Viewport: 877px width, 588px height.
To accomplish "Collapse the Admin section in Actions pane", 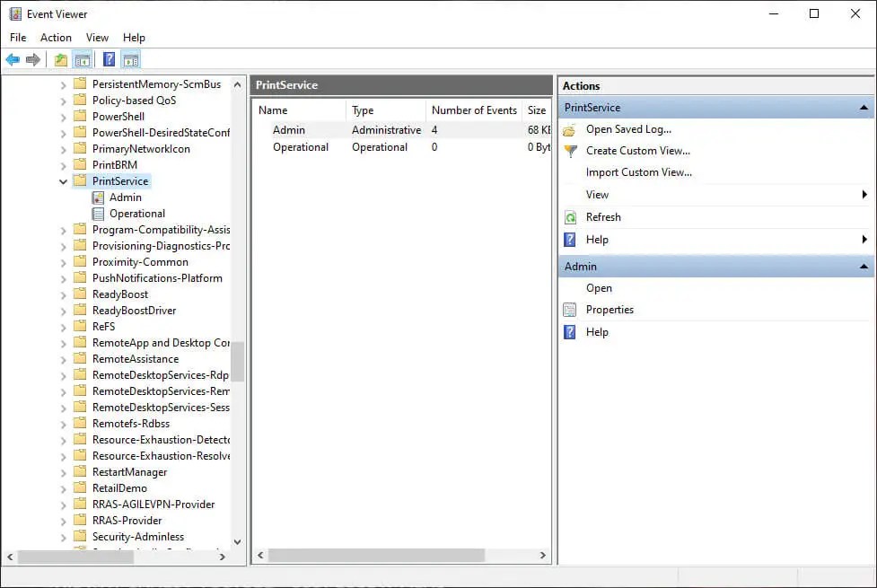I will coord(864,266).
